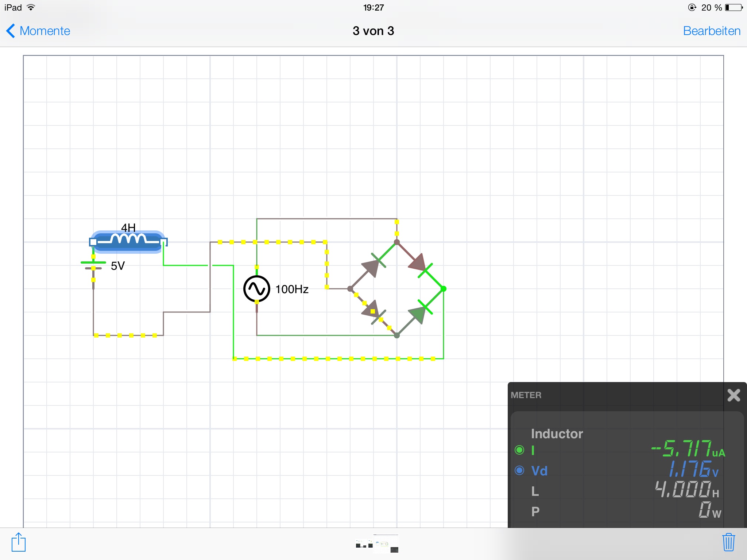Tap the top-right bridge diode
Image resolution: width=747 pixels, height=560 pixels.
click(x=420, y=265)
